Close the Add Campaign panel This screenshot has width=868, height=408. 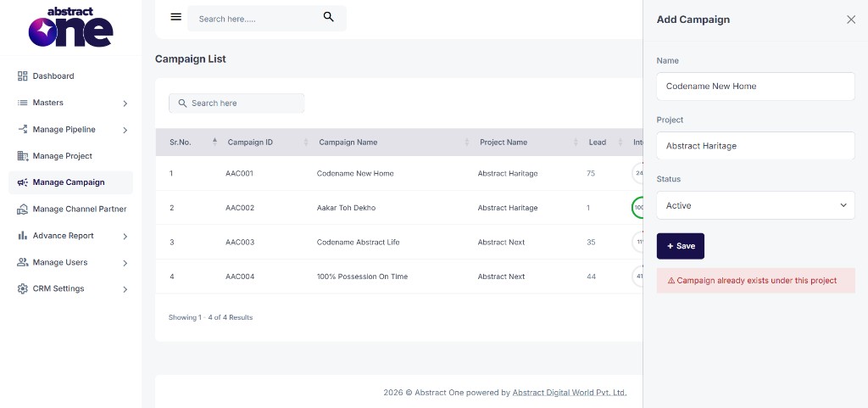(851, 20)
